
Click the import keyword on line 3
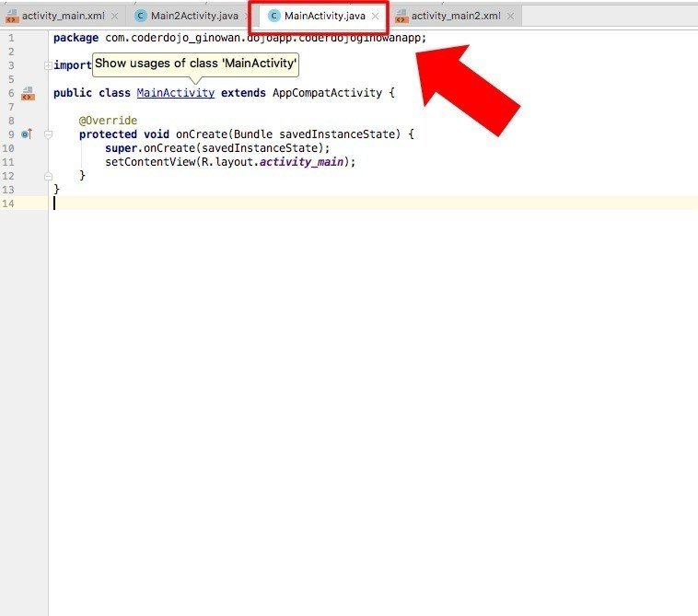[73, 65]
